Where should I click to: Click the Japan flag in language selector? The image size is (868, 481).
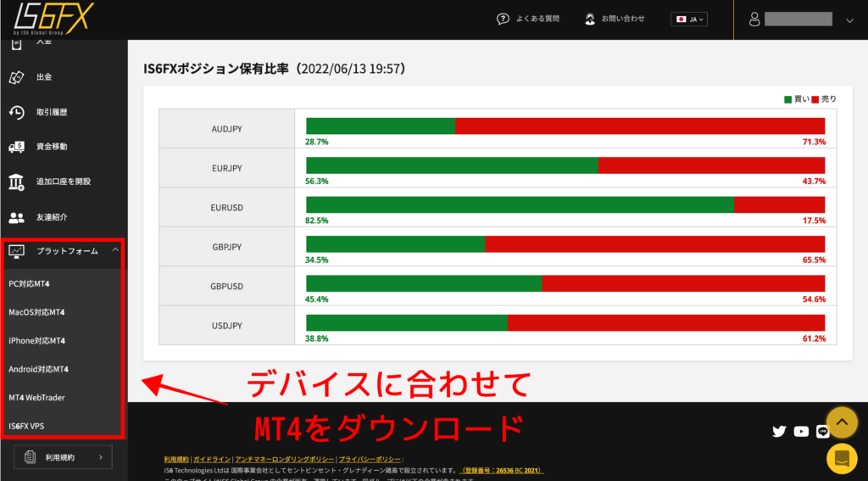[682, 19]
